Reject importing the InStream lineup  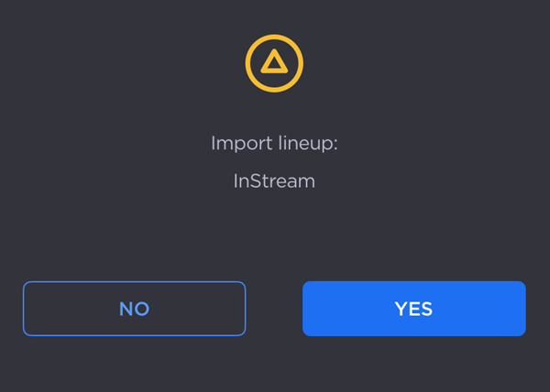tap(134, 309)
